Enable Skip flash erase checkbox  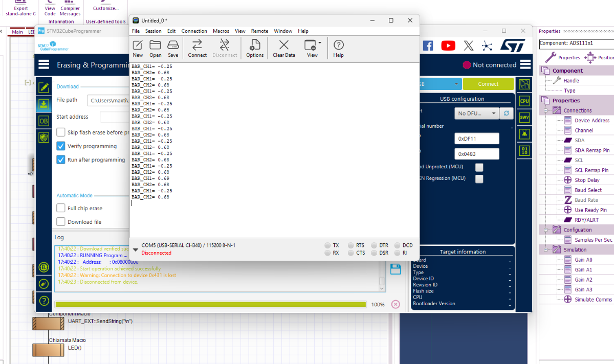pos(61,132)
